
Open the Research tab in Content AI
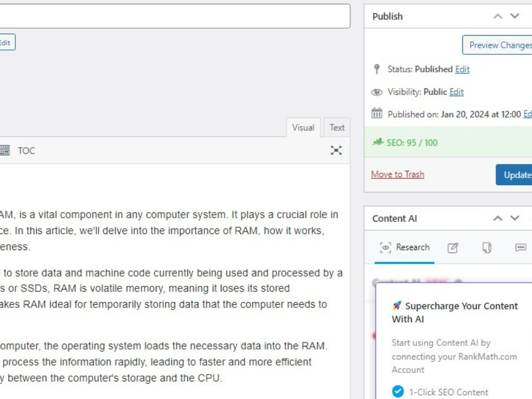pyautogui.click(x=404, y=247)
